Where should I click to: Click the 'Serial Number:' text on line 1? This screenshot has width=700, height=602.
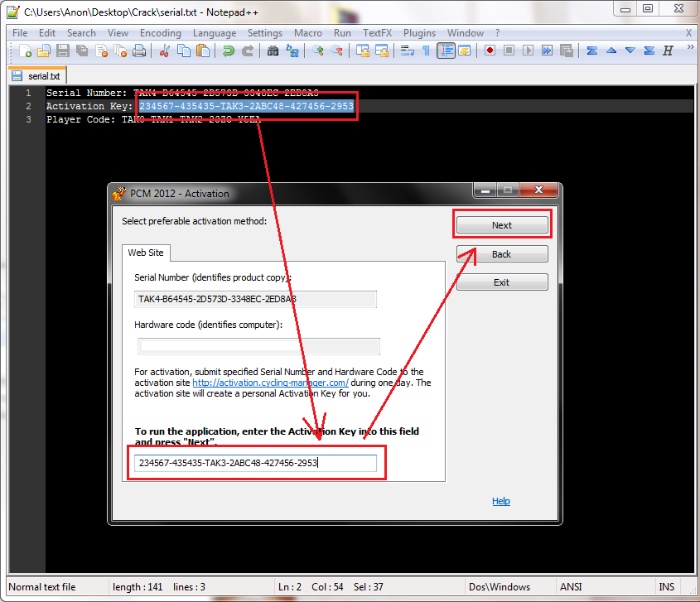click(87, 93)
